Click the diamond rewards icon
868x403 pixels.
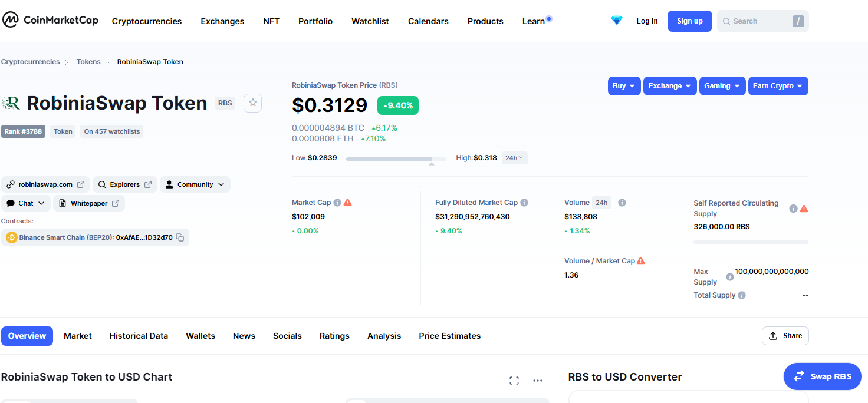pyautogui.click(x=617, y=21)
